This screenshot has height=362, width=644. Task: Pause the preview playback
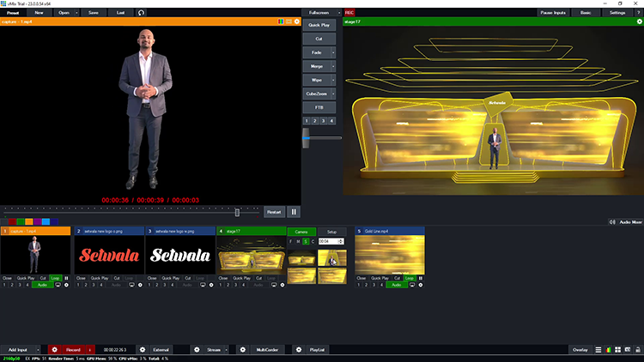[294, 212]
